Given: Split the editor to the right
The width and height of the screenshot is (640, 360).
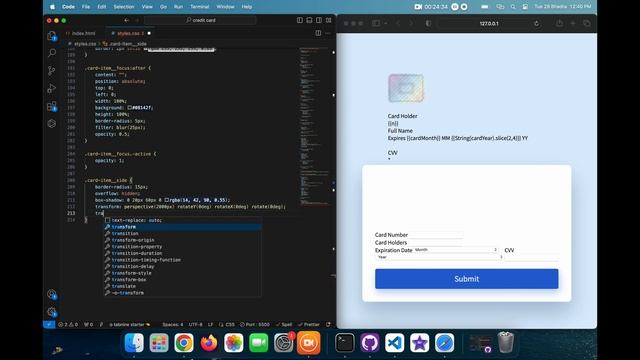Looking at the screenshot, I should (x=318, y=33).
